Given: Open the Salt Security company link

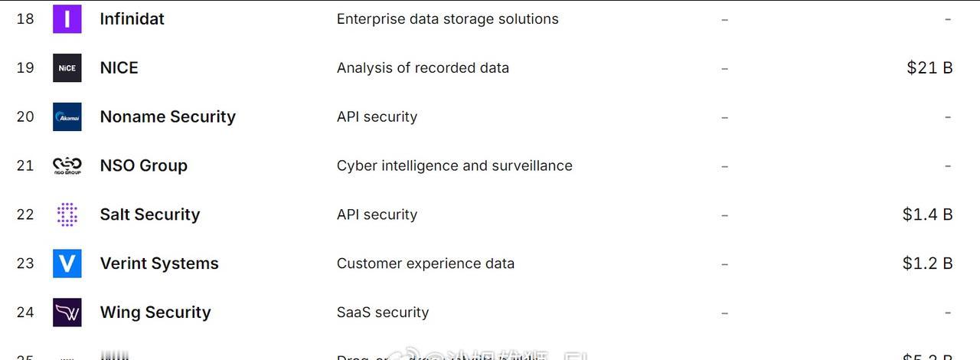Looking at the screenshot, I should pos(149,214).
